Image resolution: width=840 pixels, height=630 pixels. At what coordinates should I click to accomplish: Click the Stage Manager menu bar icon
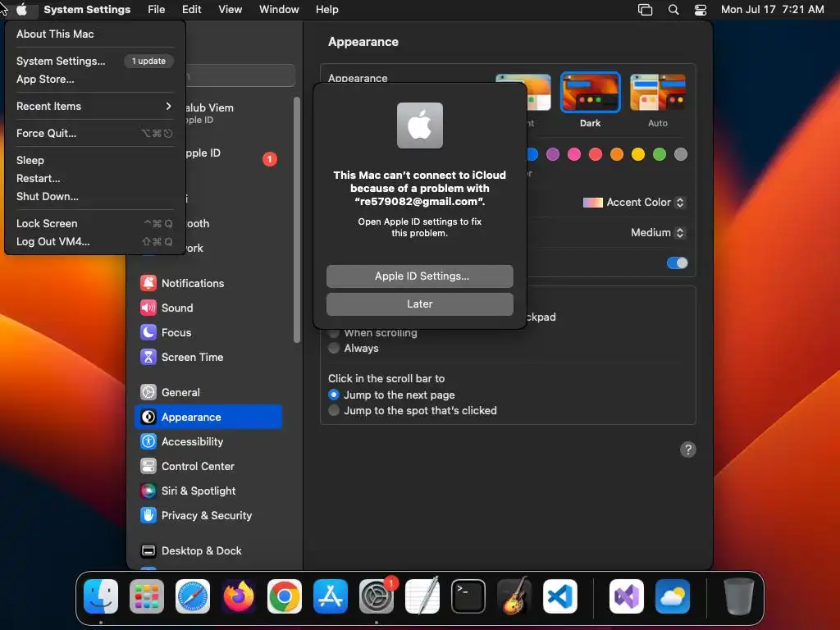[x=645, y=10]
